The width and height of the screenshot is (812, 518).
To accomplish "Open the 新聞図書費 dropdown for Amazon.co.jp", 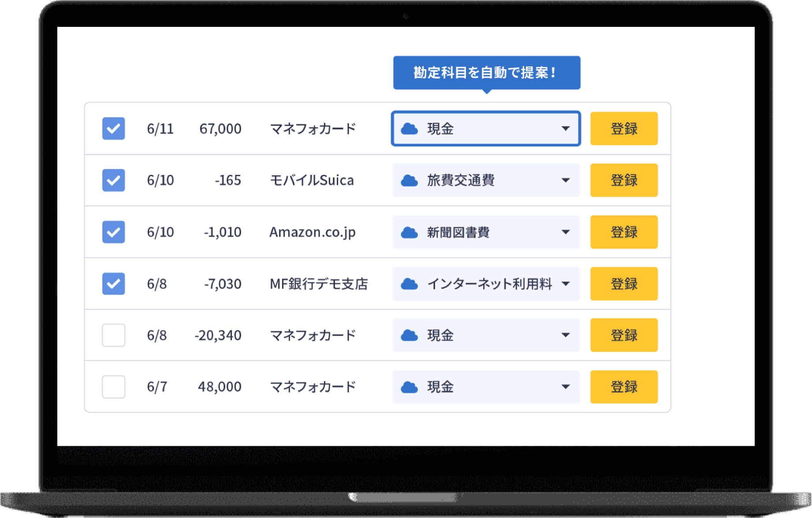I will pyautogui.click(x=566, y=232).
